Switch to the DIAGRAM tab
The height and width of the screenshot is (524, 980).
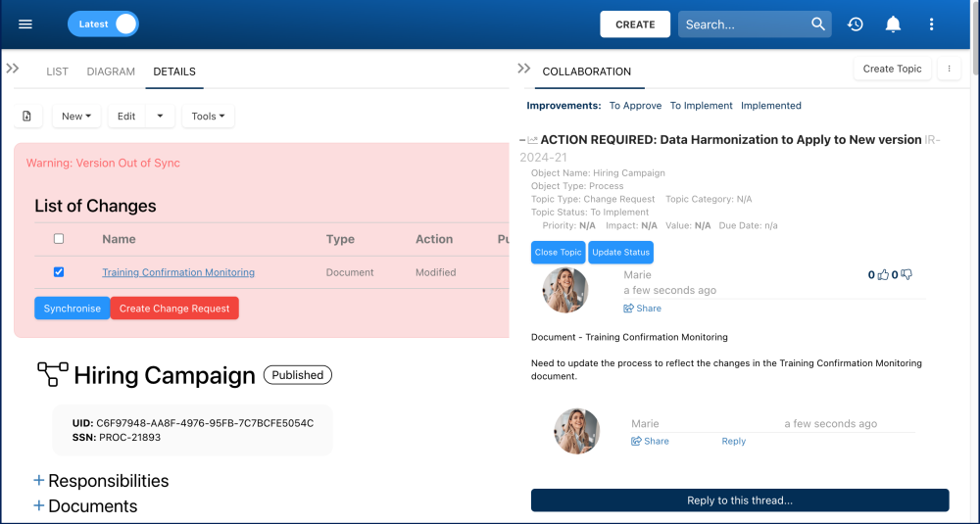click(x=111, y=71)
